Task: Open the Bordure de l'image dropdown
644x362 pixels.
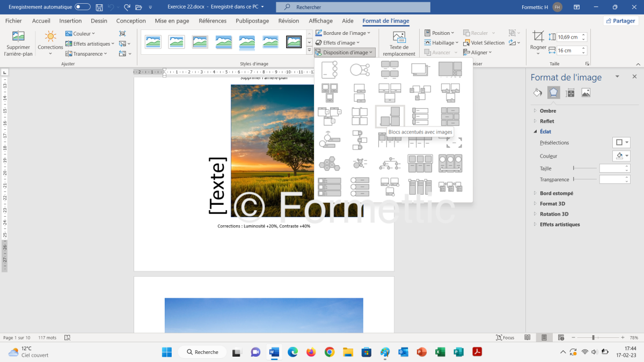Action: (343, 33)
